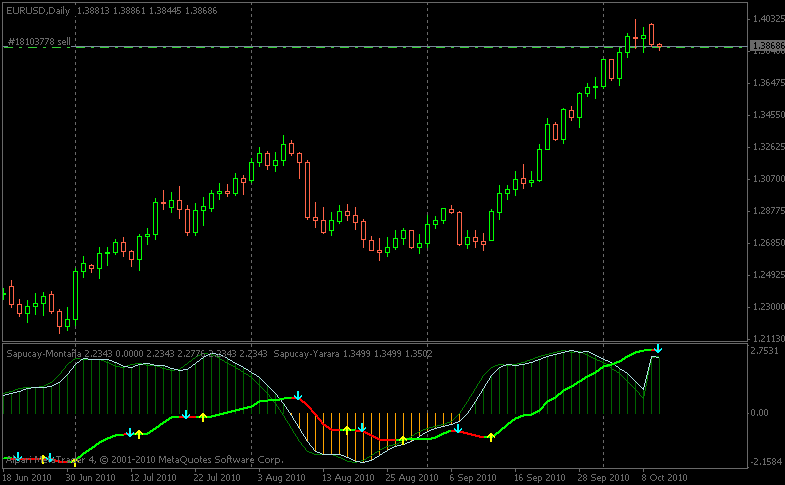Click the 8 Oct 2010 date label
This screenshot has width=785, height=485.
(x=664, y=477)
